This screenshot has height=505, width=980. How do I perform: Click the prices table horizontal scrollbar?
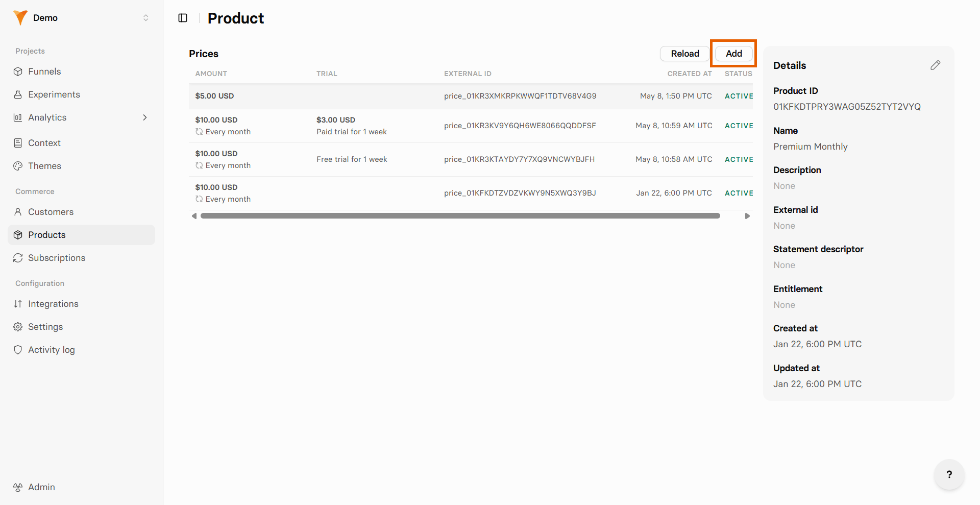click(x=460, y=216)
